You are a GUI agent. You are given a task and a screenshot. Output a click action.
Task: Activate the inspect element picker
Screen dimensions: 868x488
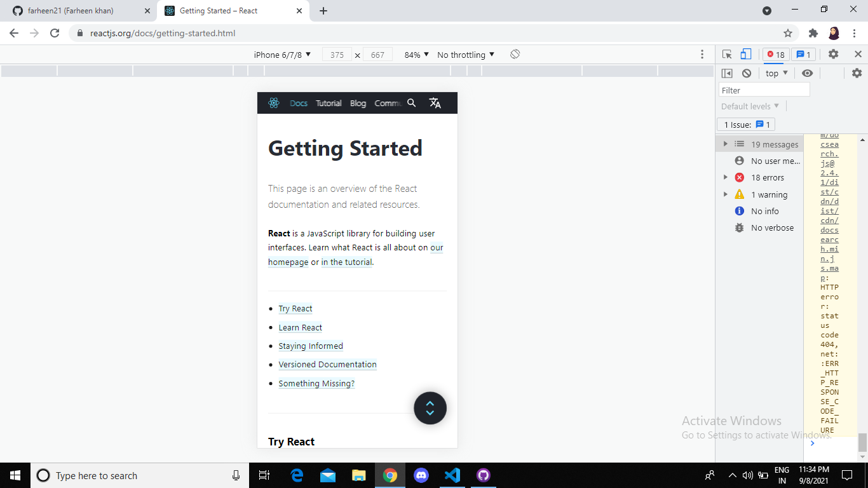[728, 55]
